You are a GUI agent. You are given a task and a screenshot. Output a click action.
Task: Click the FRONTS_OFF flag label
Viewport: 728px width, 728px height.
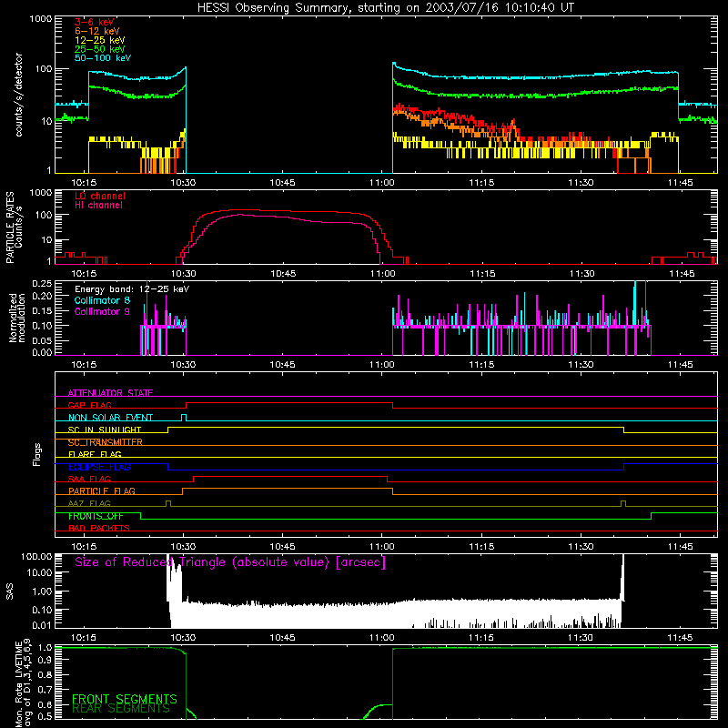(x=96, y=516)
